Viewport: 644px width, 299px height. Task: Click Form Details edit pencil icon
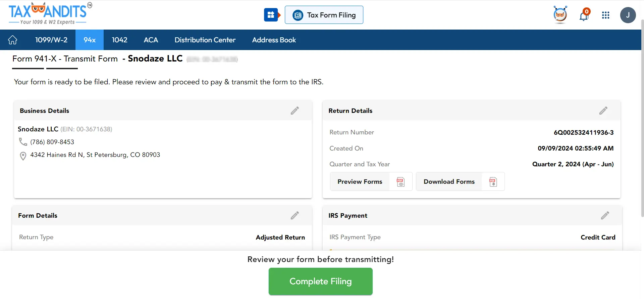coord(294,216)
